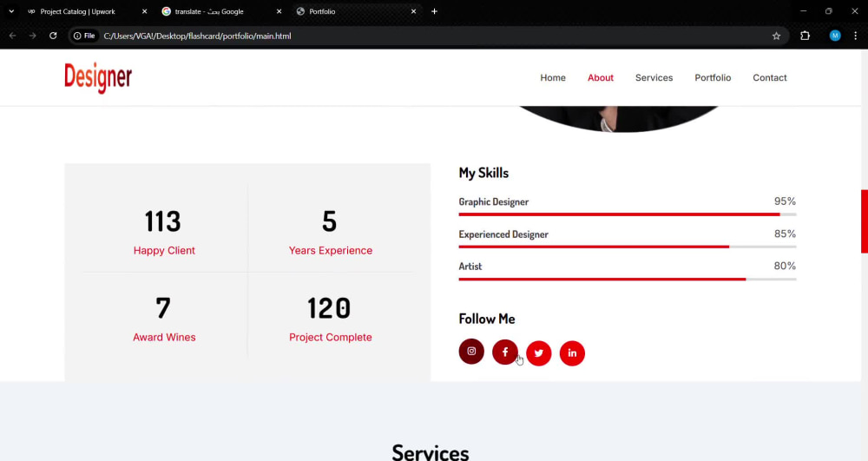Go to Home nav link
The image size is (868, 461).
553,78
